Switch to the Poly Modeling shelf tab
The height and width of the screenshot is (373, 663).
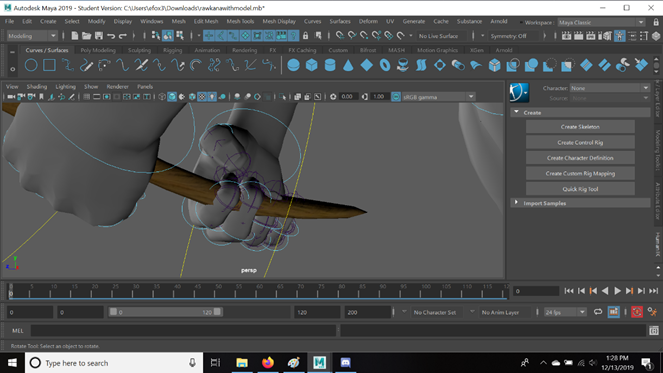(98, 50)
